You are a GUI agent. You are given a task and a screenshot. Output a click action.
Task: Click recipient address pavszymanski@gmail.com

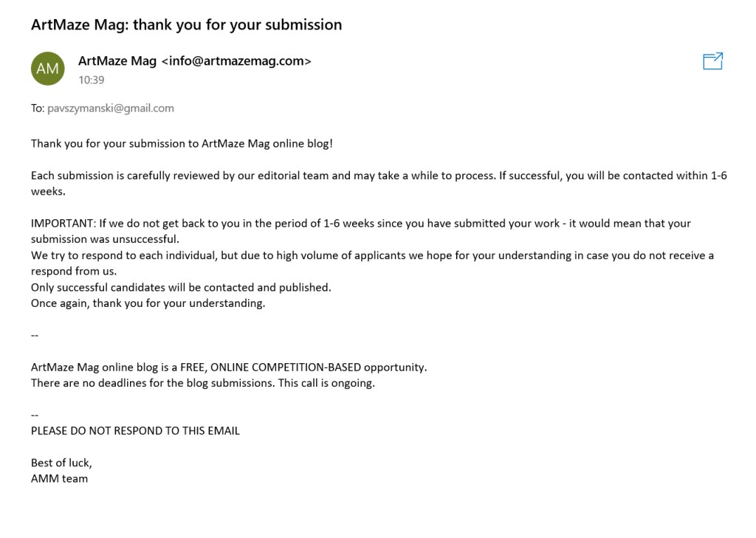click(111, 108)
